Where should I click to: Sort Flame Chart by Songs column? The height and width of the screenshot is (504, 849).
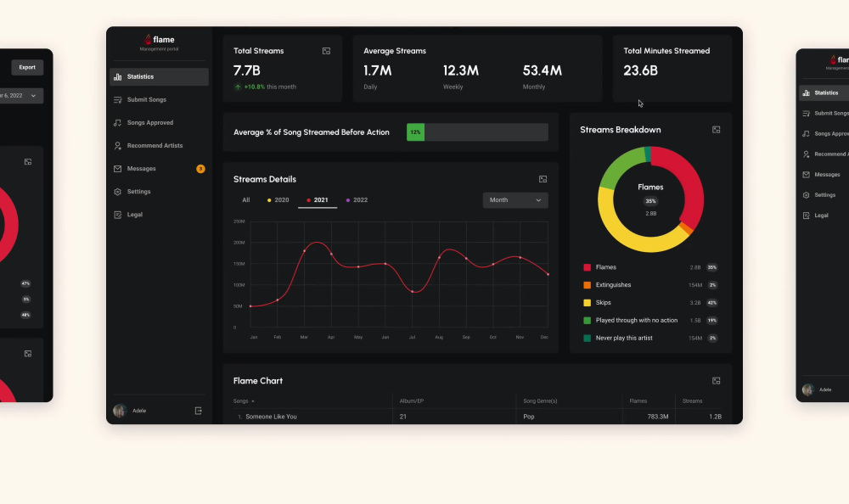(x=244, y=401)
